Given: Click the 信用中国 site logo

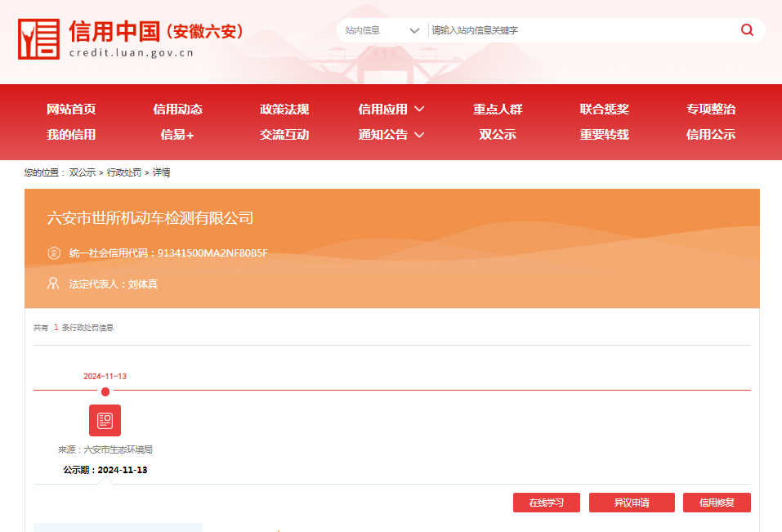Looking at the screenshot, I should (x=131, y=39).
